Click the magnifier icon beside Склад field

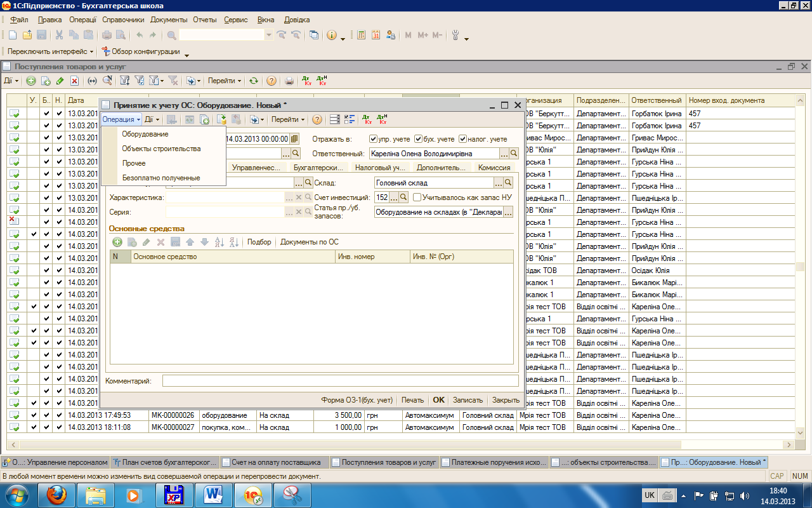click(508, 183)
